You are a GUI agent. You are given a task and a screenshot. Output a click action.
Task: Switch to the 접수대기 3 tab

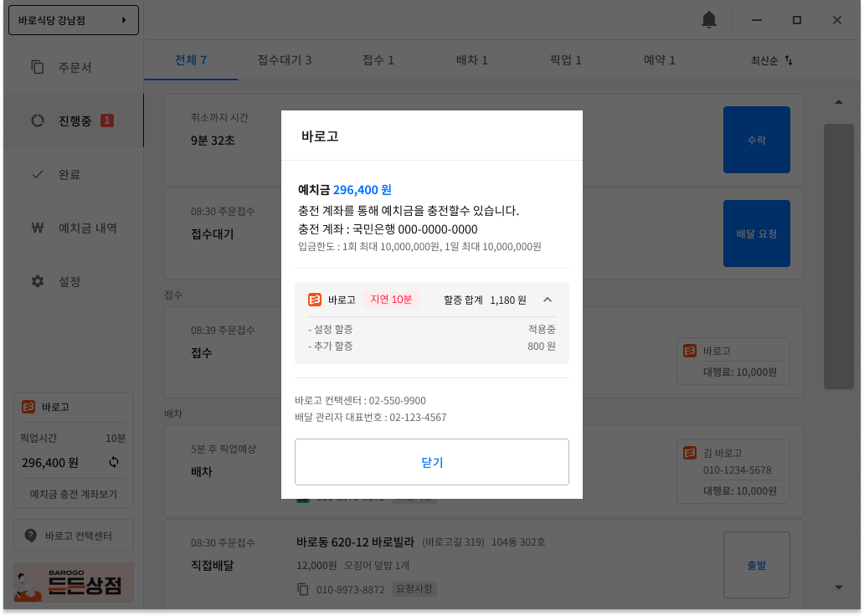tap(285, 60)
